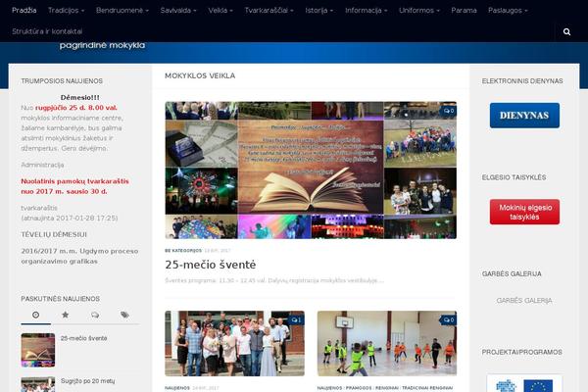This screenshot has width=588, height=392.
Task: Open NAUJIENOS category under group photo
Action: (x=177, y=388)
